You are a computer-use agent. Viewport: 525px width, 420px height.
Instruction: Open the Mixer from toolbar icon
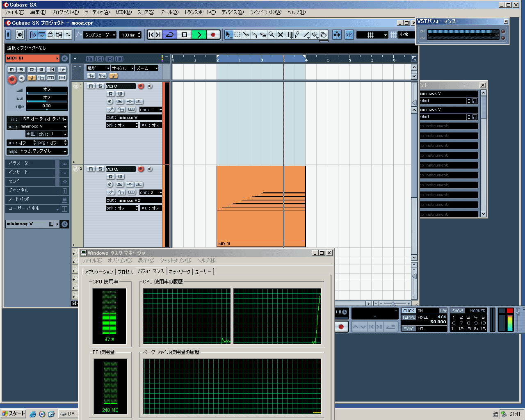pyautogui.click(x=68, y=35)
